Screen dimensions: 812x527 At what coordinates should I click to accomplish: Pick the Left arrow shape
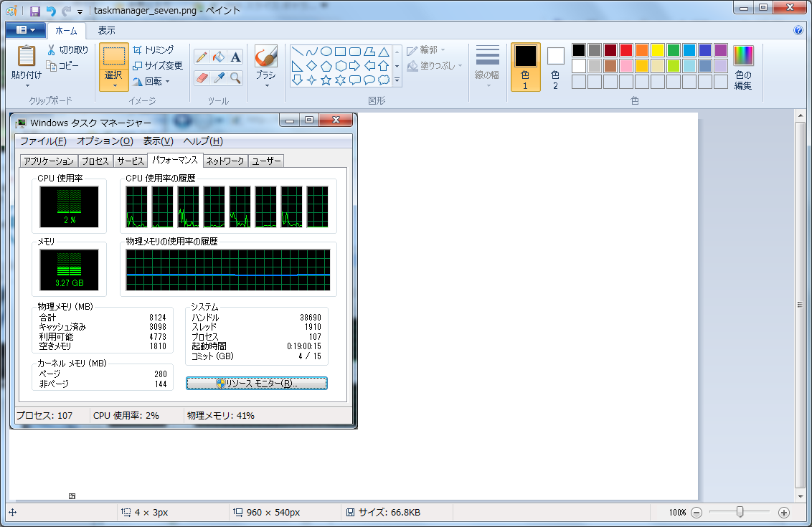369,66
